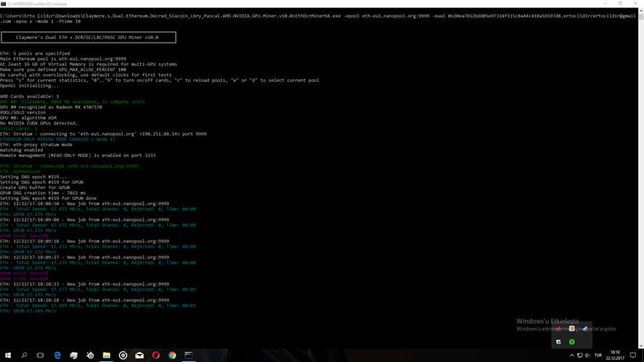Click the orange face icon in tray overflow
Screen dimensions: 644x362
coord(572,328)
